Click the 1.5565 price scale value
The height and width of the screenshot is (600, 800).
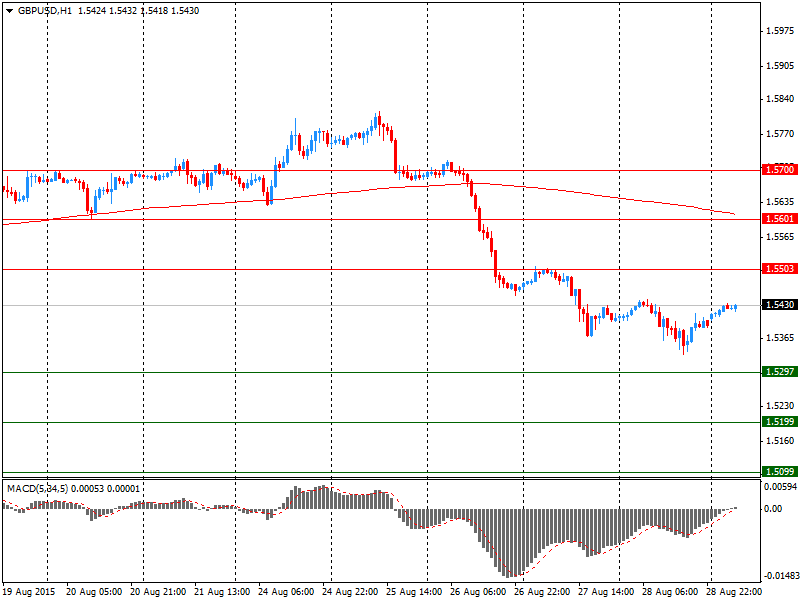coord(780,237)
